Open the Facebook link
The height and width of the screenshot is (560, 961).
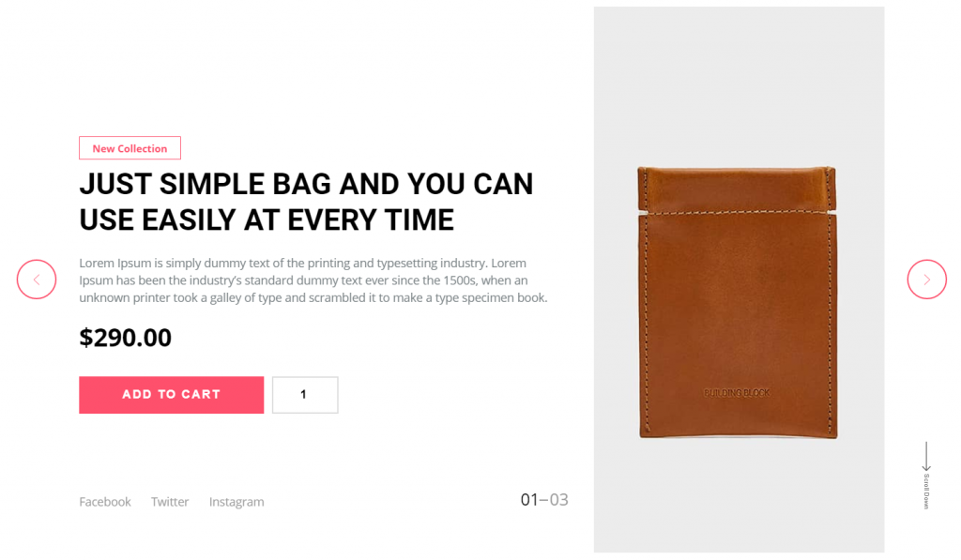point(105,502)
